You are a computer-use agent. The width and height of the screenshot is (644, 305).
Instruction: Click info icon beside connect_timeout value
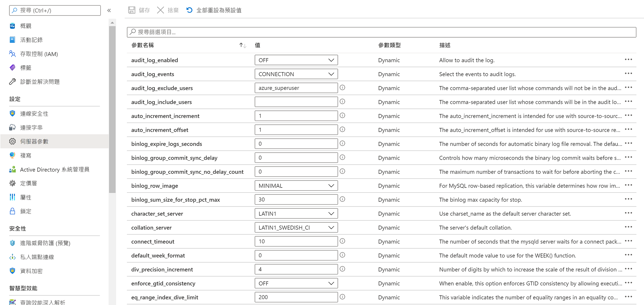(342, 241)
